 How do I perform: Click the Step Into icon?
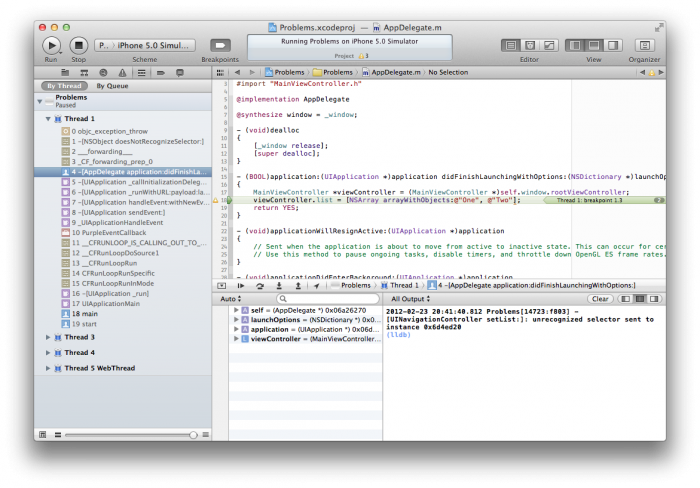[x=279, y=286]
